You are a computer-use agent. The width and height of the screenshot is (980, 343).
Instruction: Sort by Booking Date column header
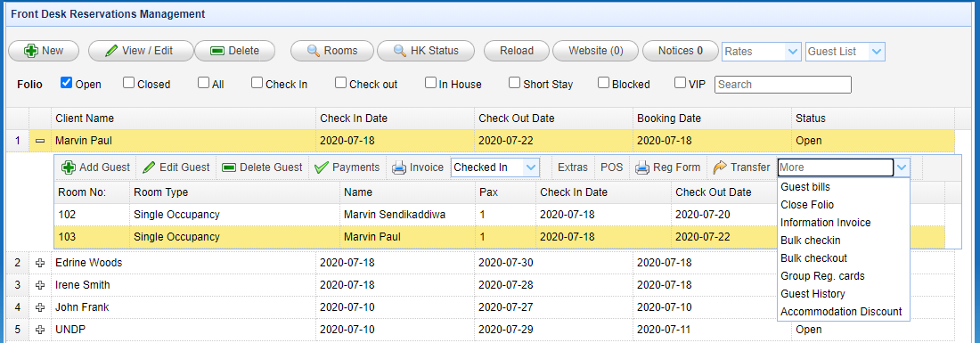click(x=711, y=118)
